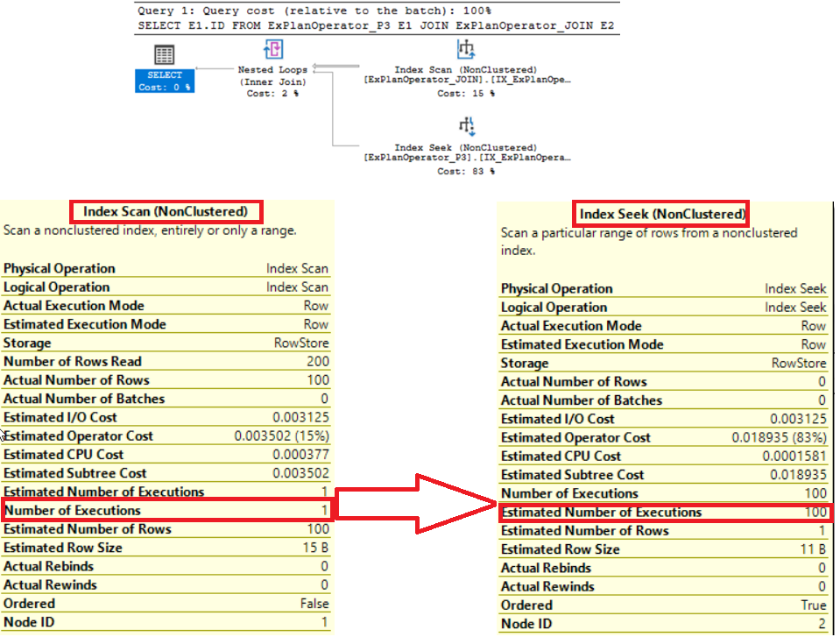840x637 pixels.
Task: Click the Index Seek (NonClustered) tooltip title
Action: (x=662, y=214)
